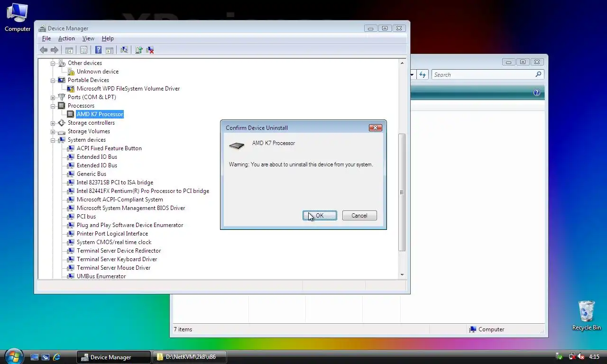Click the Back arrow toolbar icon
607x364 pixels.
44,50
